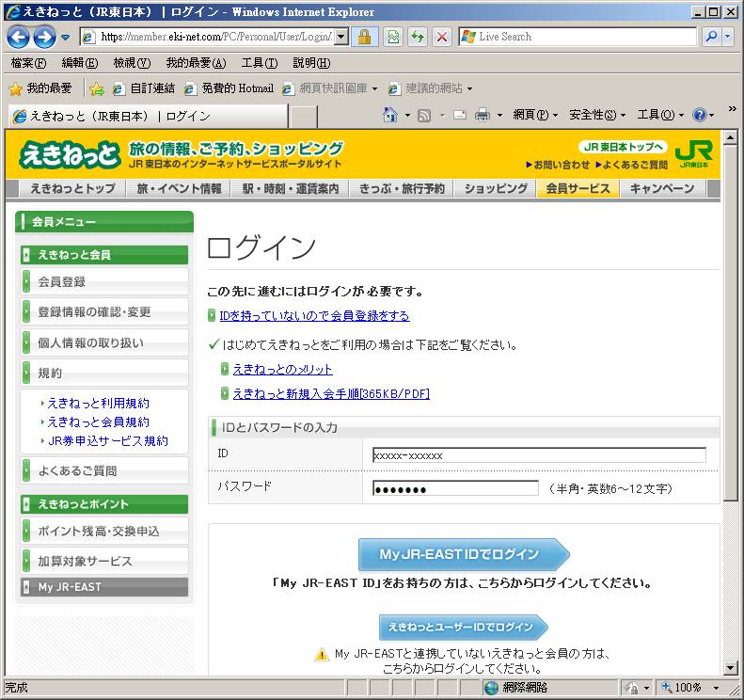This screenshot has width=744, height=700.
Task: Open 個人情報の取り扱い sidebar item
Action: click(104, 342)
